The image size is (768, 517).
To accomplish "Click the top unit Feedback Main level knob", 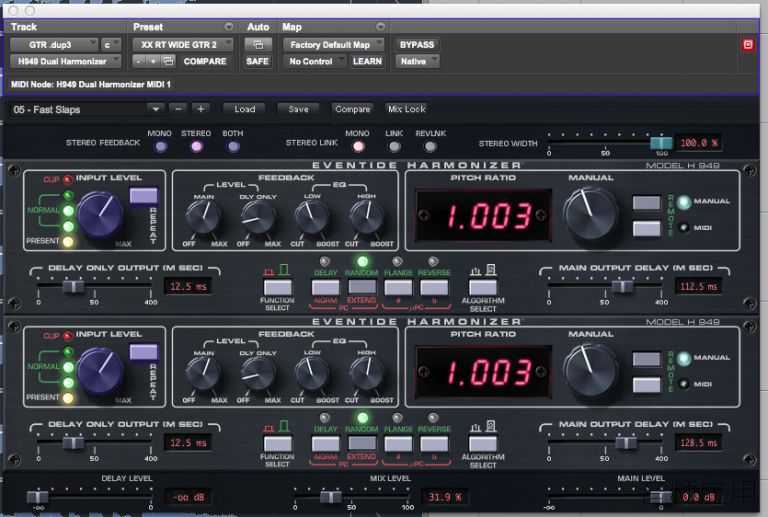I will coord(203,216).
